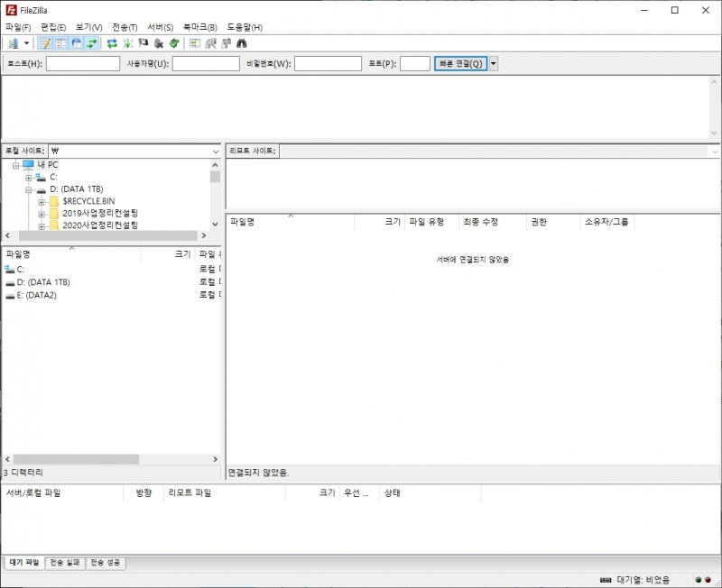Toggle directory comparison
The width and height of the screenshot is (722, 588).
[x=210, y=43]
